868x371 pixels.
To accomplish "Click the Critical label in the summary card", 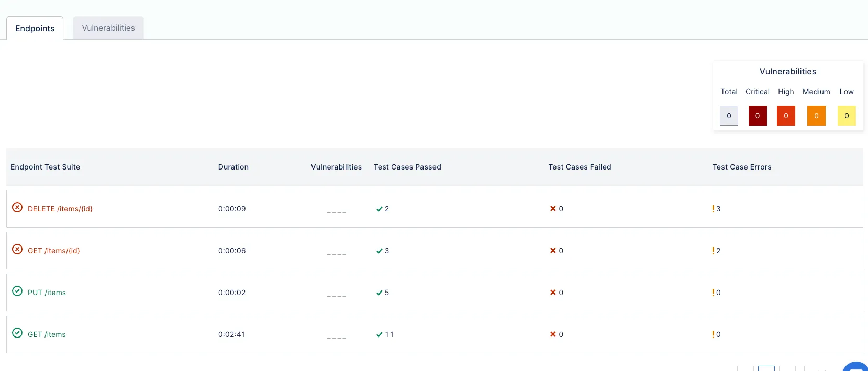I will click(x=758, y=92).
